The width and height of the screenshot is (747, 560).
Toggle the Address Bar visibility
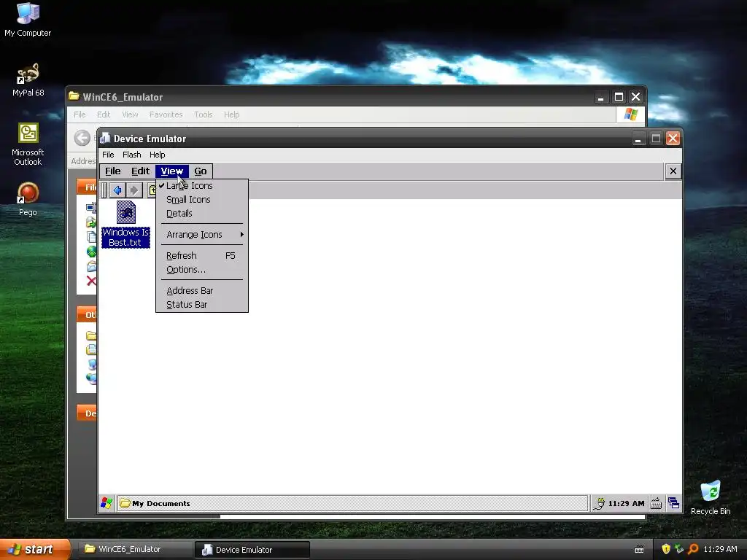coord(202,290)
